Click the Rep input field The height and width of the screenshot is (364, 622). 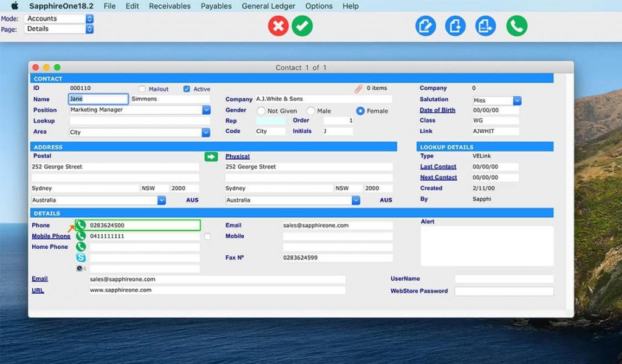tap(270, 120)
